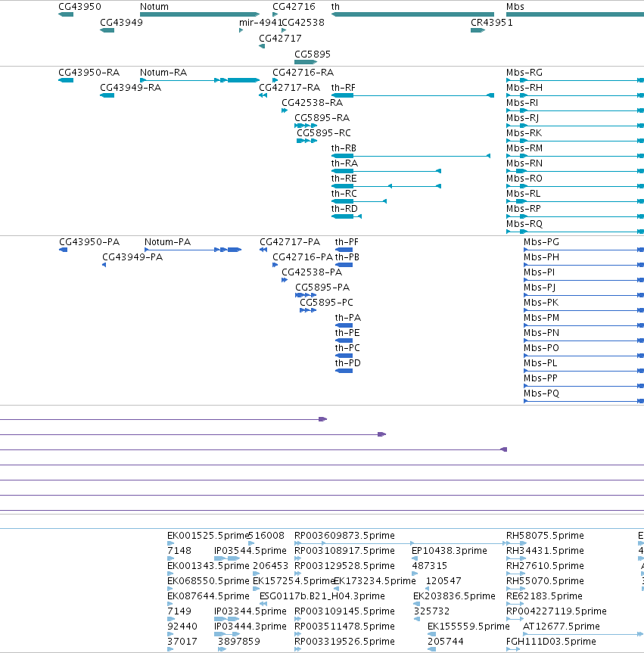This screenshot has width=644, height=653.
Task: Click the th-RF transcript label
Action: coord(344,88)
